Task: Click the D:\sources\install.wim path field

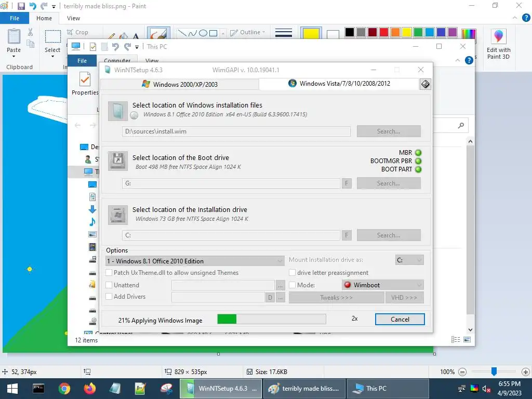Action: click(236, 131)
